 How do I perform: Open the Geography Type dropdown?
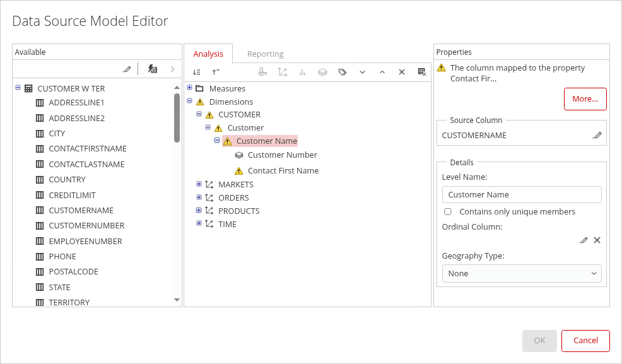click(521, 274)
